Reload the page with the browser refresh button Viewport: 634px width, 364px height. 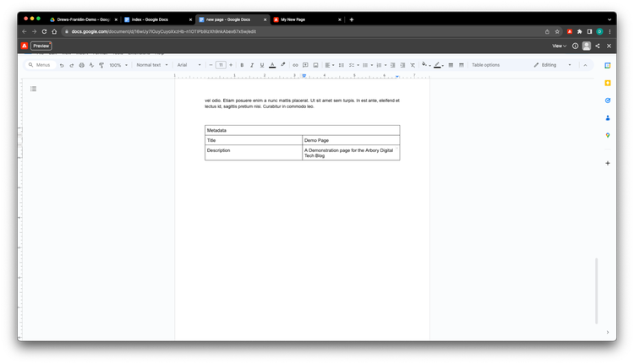tap(44, 31)
